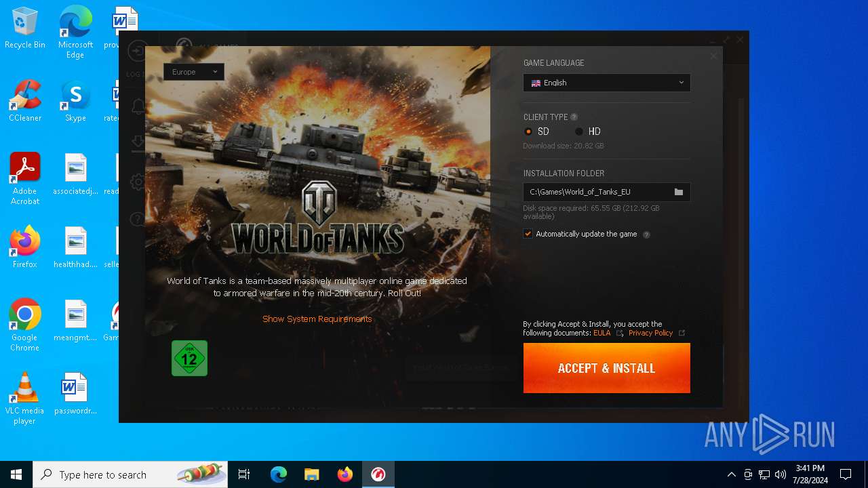This screenshot has width=868, height=488.
Task: Expand the Game Language dropdown
Action: point(607,83)
